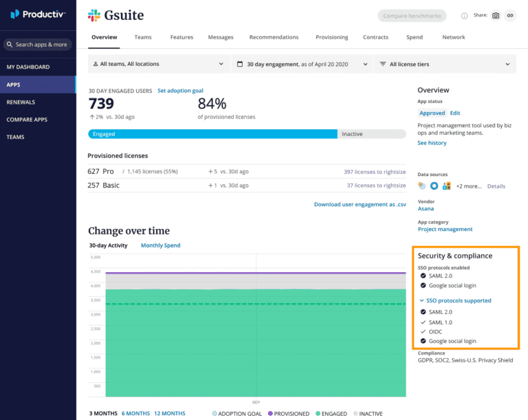
Task: Click SAML 2.0 supported check icon
Action: 423,312
